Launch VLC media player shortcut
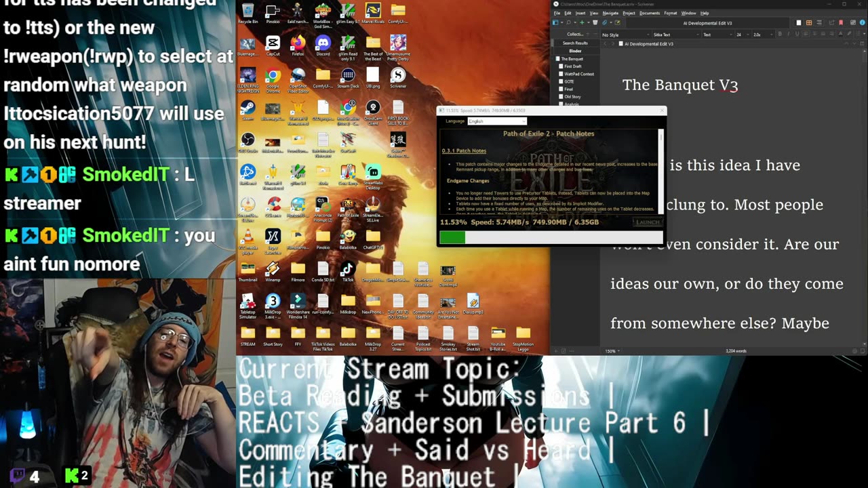Image resolution: width=868 pixels, height=488 pixels. [x=248, y=241]
